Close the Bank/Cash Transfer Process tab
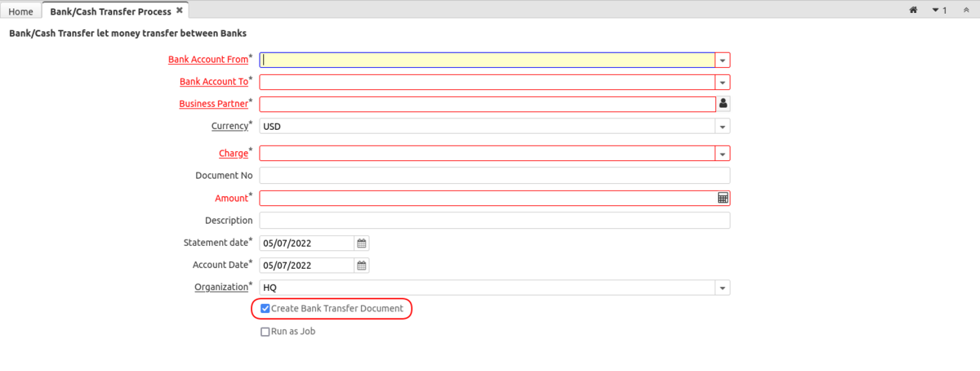980x371 pixels. coord(180,11)
